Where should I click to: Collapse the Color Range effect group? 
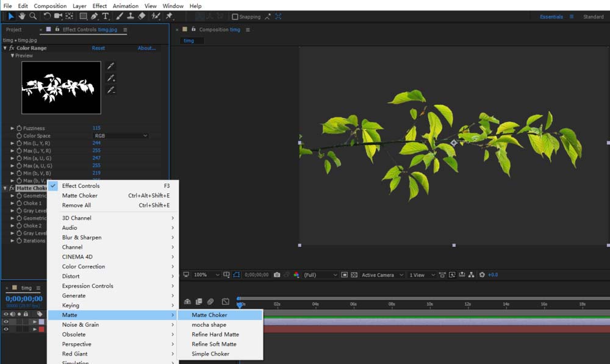tap(5, 48)
